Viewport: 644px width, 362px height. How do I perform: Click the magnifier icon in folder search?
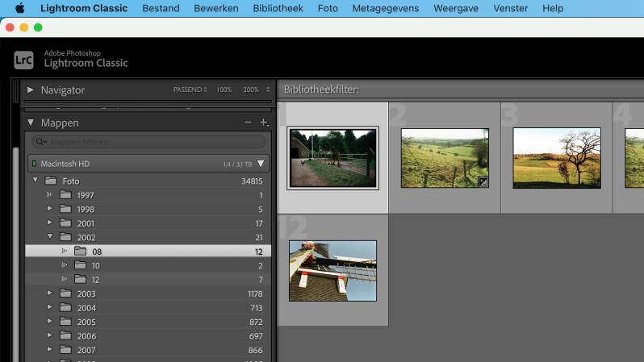tap(44, 142)
